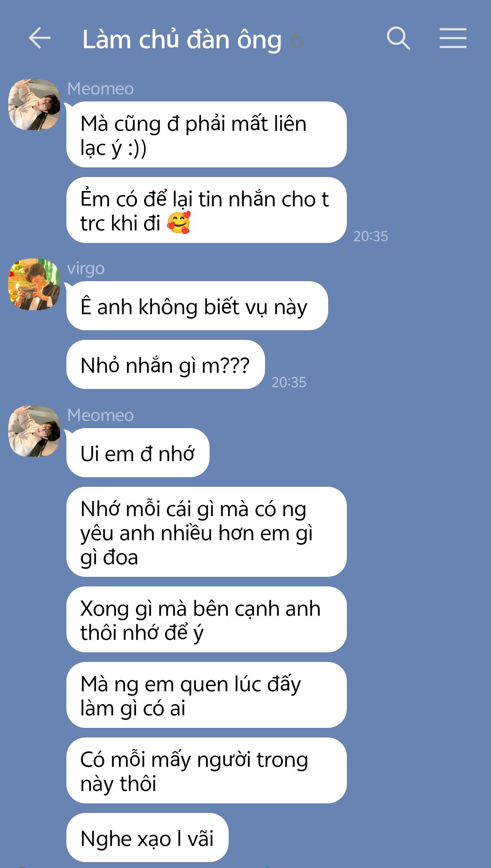Image resolution: width=491 pixels, height=868 pixels.
Task: Open virgo's profile picture
Action: tap(34, 284)
